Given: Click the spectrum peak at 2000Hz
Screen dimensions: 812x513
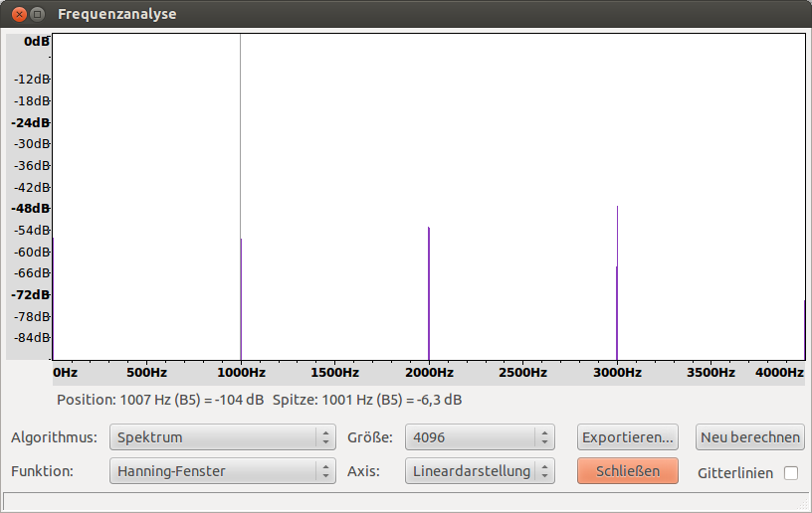Looking at the screenshot, I should pos(429,293).
